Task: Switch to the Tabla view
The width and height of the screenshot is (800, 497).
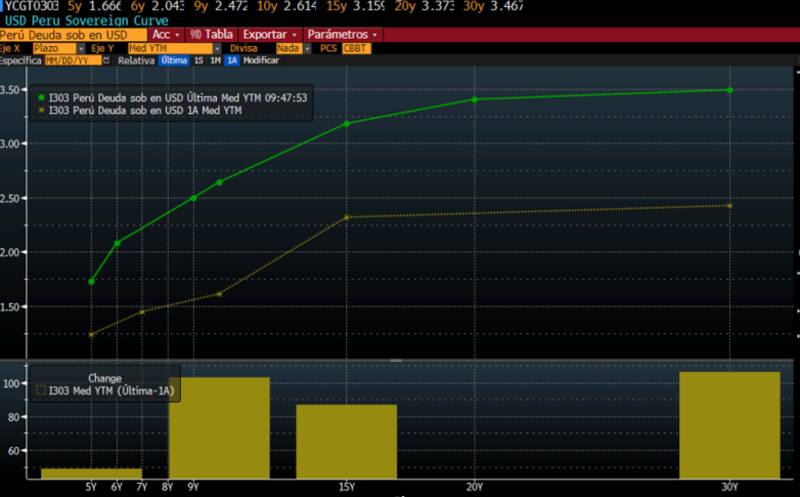Action: click(211, 34)
